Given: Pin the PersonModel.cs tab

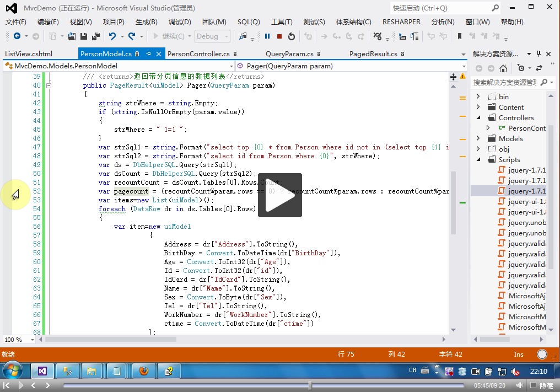Looking at the screenshot, I should tap(148, 54).
